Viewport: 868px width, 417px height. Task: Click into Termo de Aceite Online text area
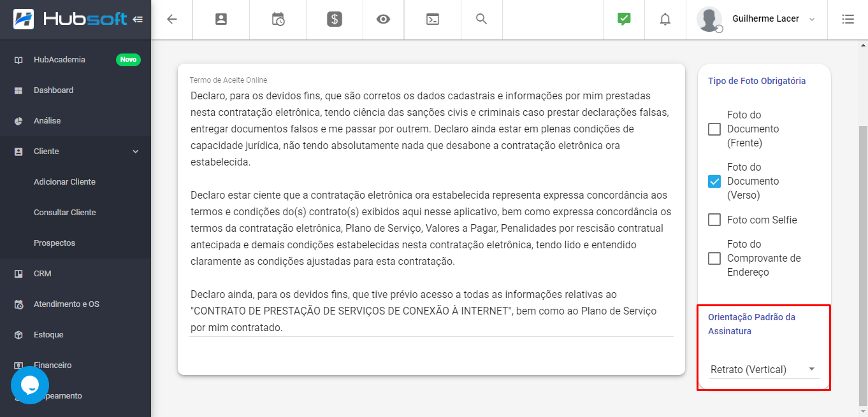(x=431, y=211)
